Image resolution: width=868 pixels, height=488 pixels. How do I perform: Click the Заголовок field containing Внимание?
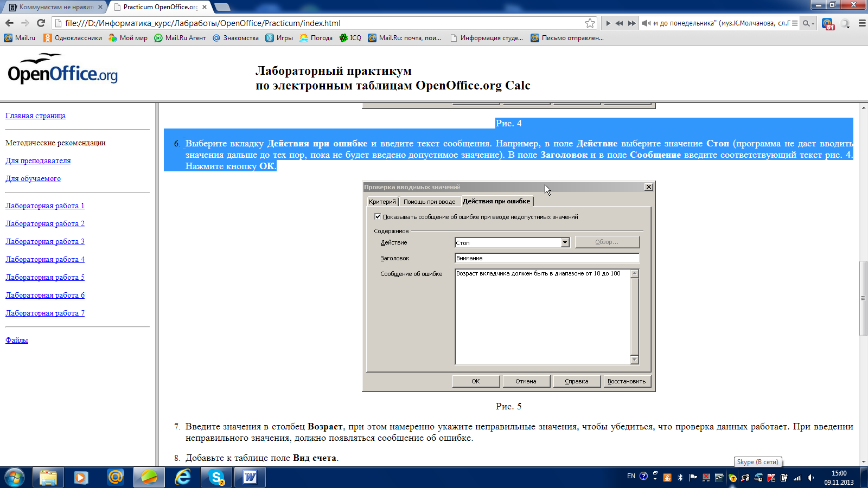pyautogui.click(x=547, y=258)
